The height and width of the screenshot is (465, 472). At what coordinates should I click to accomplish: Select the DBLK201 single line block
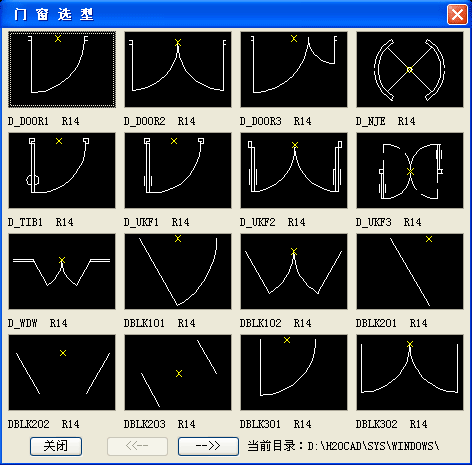410,271
